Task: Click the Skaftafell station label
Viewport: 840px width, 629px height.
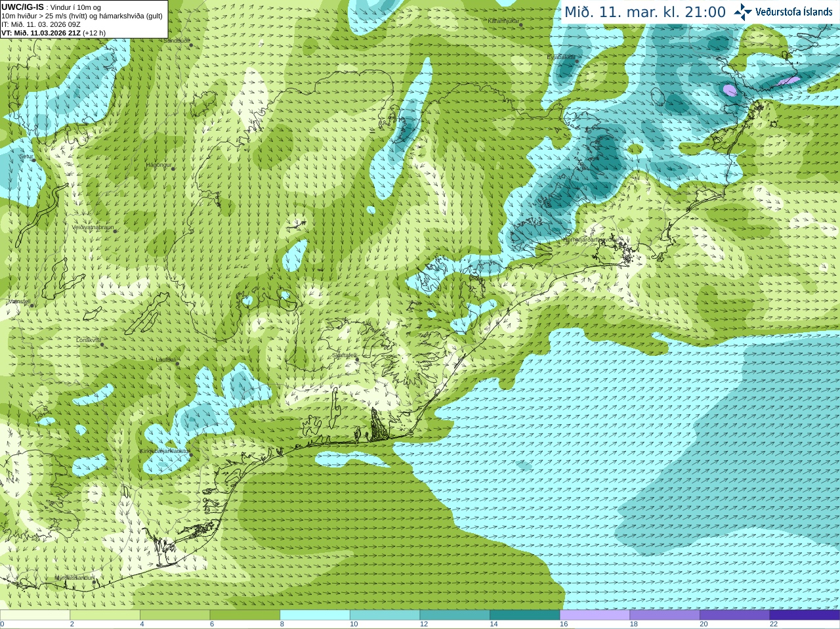Action: tap(343, 356)
